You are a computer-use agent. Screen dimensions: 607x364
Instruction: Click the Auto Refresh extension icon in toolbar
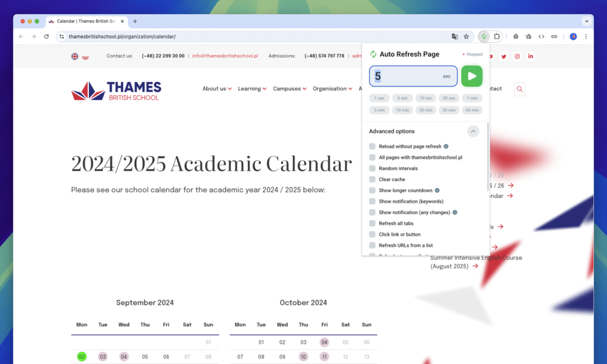click(x=484, y=36)
